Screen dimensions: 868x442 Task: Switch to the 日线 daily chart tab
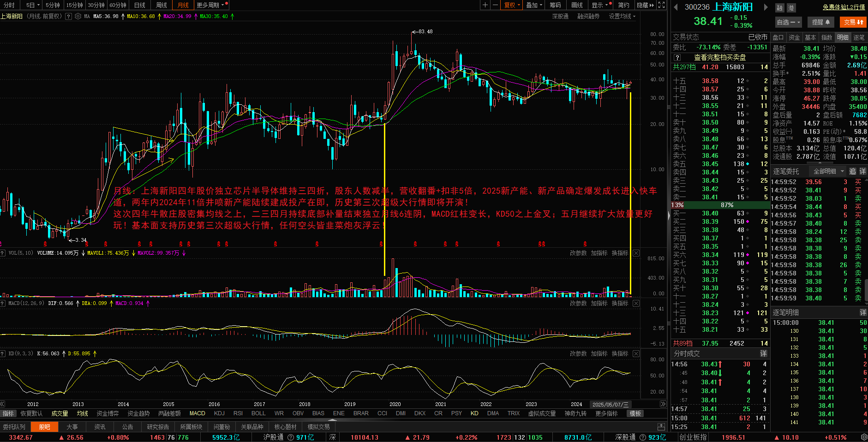point(140,5)
